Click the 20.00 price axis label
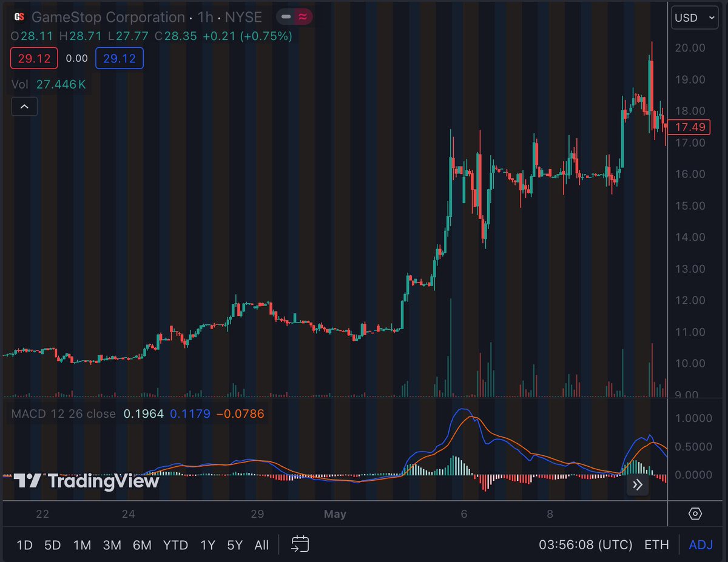The width and height of the screenshot is (728, 562). point(690,48)
